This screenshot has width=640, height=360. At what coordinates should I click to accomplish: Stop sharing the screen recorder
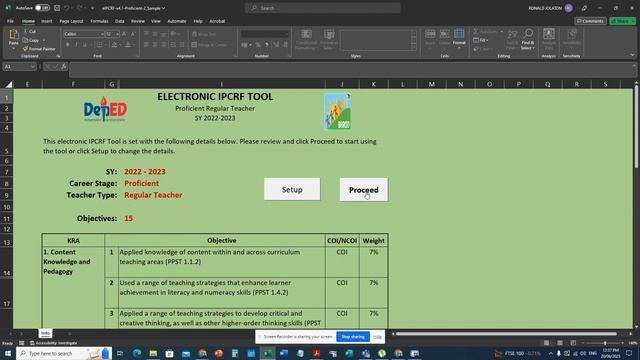(x=353, y=337)
